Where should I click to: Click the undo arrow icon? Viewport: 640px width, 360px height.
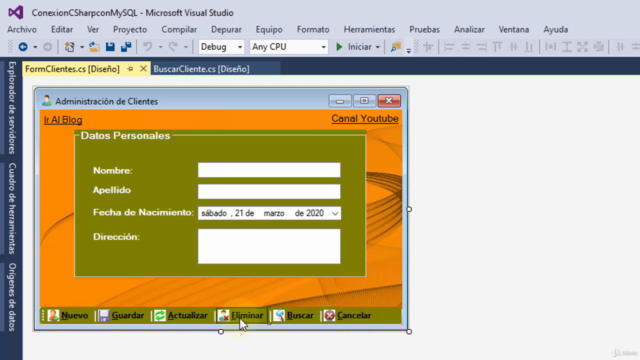(147, 47)
